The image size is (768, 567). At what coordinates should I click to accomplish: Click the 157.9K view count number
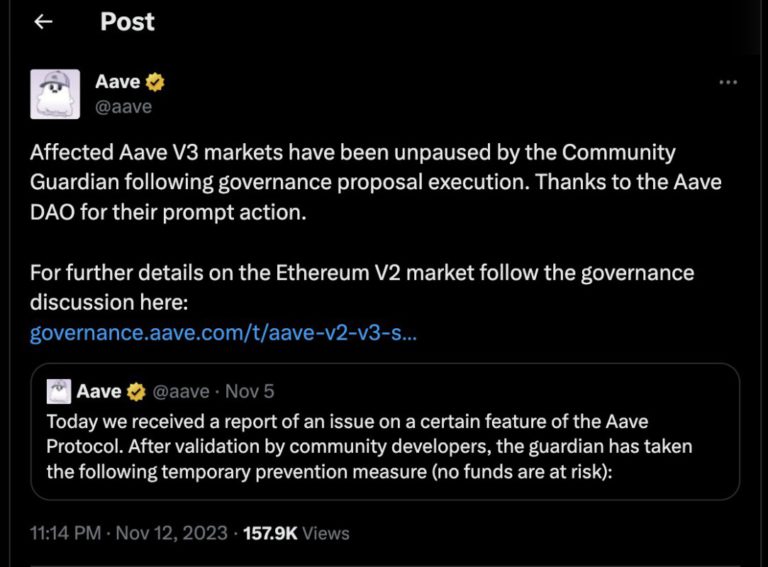[268, 533]
